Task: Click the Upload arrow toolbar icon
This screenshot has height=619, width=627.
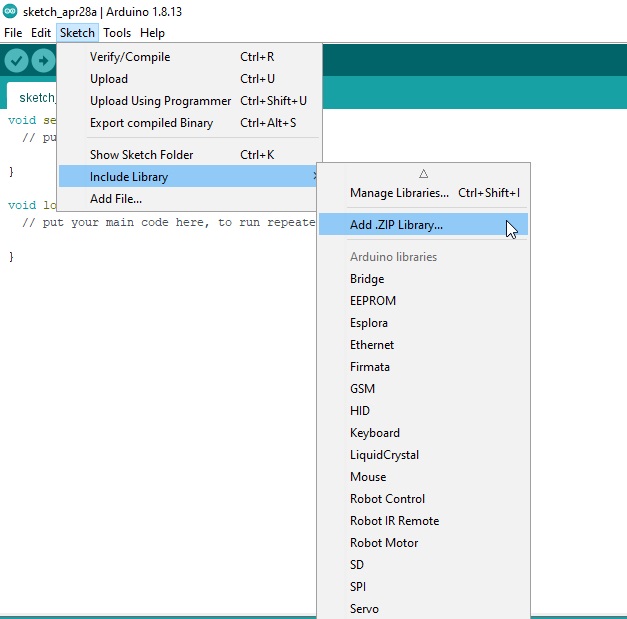Action: click(43, 60)
